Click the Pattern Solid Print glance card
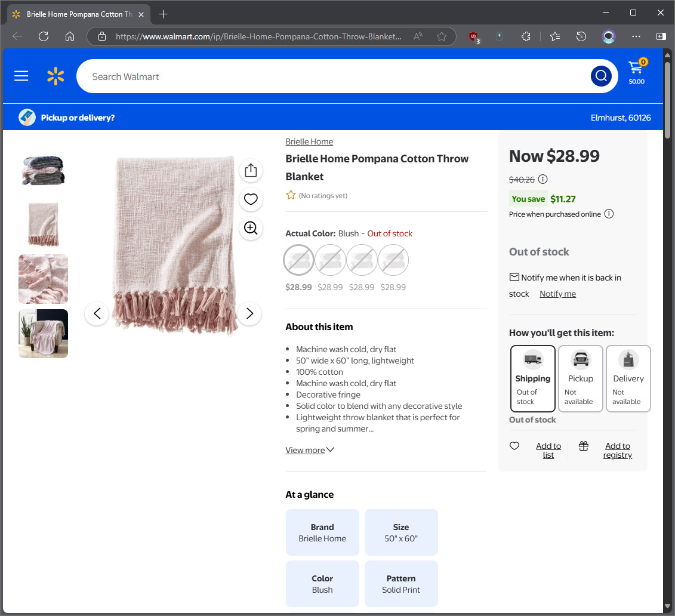675x616 pixels. click(401, 584)
